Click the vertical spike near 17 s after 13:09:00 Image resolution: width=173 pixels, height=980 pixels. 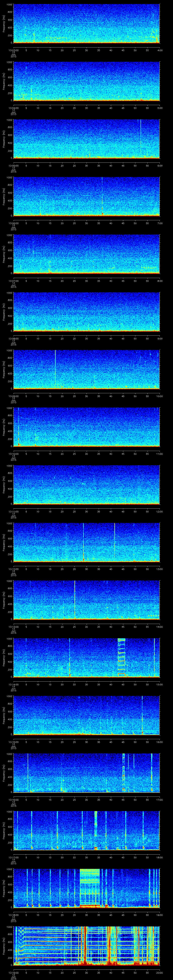(55, 369)
